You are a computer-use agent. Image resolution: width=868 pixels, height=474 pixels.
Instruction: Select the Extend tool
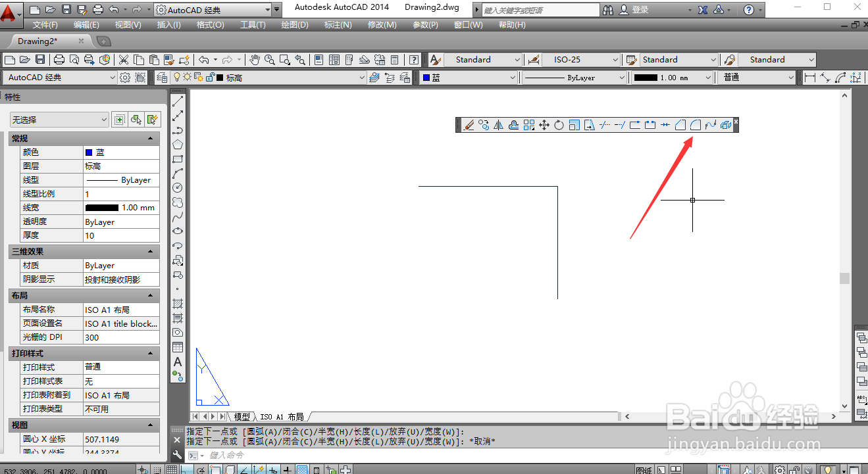[620, 125]
